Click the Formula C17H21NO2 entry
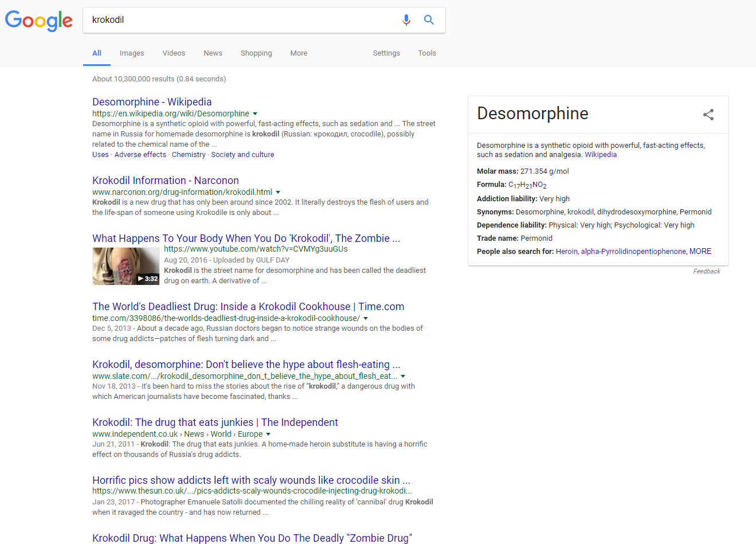The width and height of the screenshot is (756, 544). (512, 185)
